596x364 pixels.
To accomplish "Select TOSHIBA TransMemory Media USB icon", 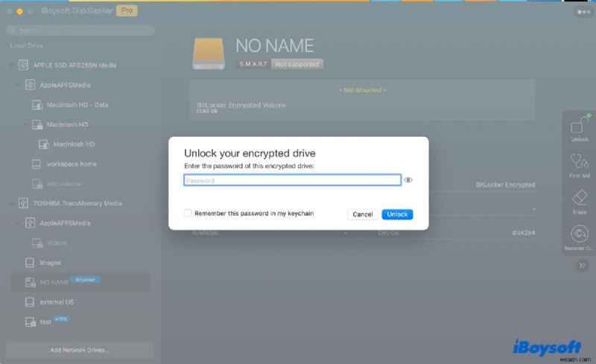I will (23, 203).
